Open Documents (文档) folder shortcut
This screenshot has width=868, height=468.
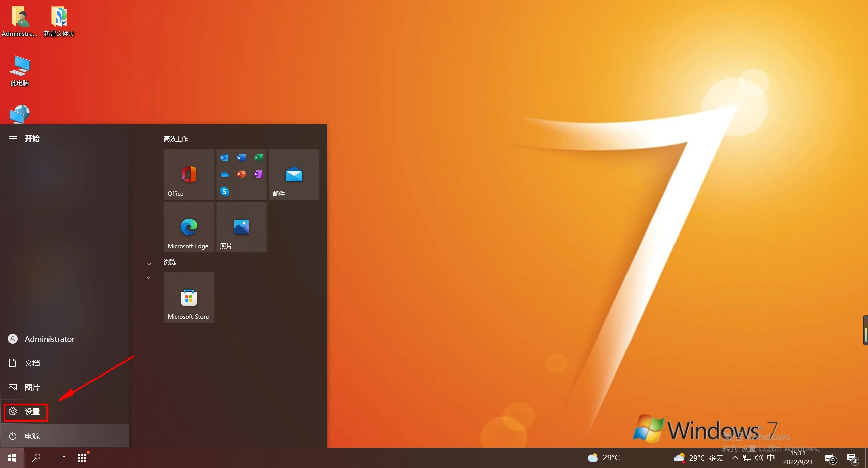coord(65,363)
